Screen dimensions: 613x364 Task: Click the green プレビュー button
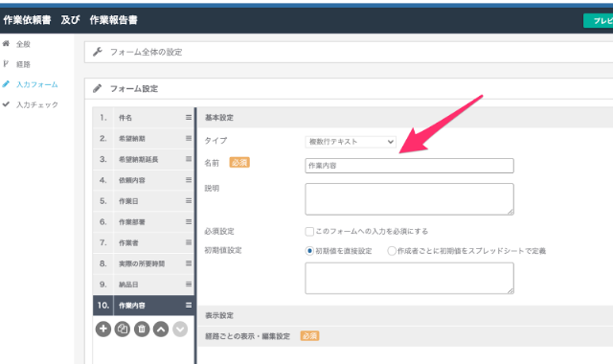click(598, 21)
